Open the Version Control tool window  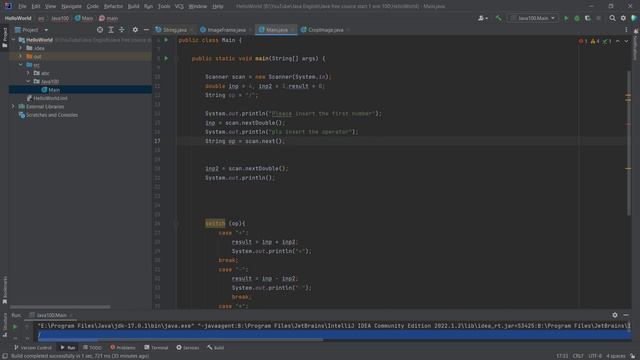click(33, 348)
